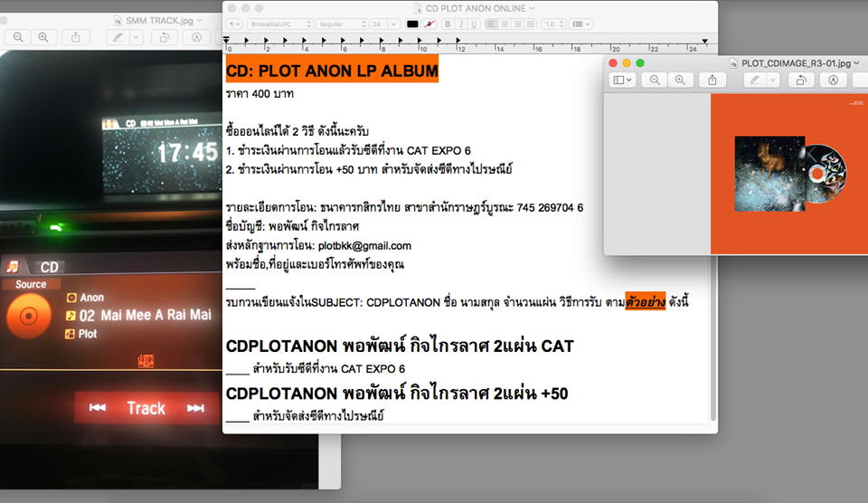Open PLOT_CDIMAGE_R3-01.jpg title dropdown

857,63
